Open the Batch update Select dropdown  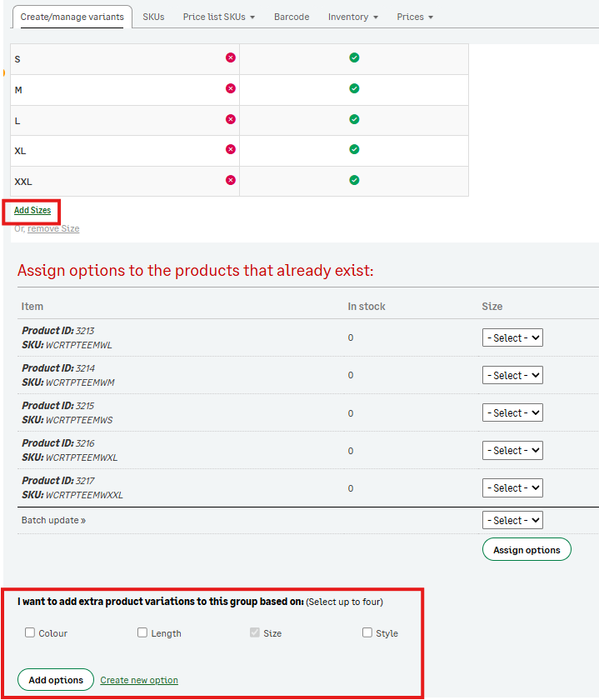pos(512,520)
